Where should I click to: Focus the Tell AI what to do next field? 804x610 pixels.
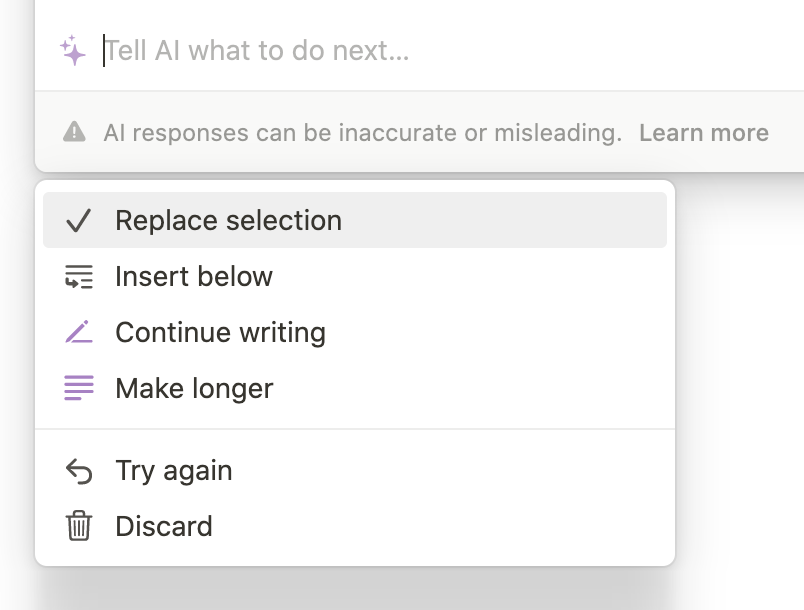451,50
